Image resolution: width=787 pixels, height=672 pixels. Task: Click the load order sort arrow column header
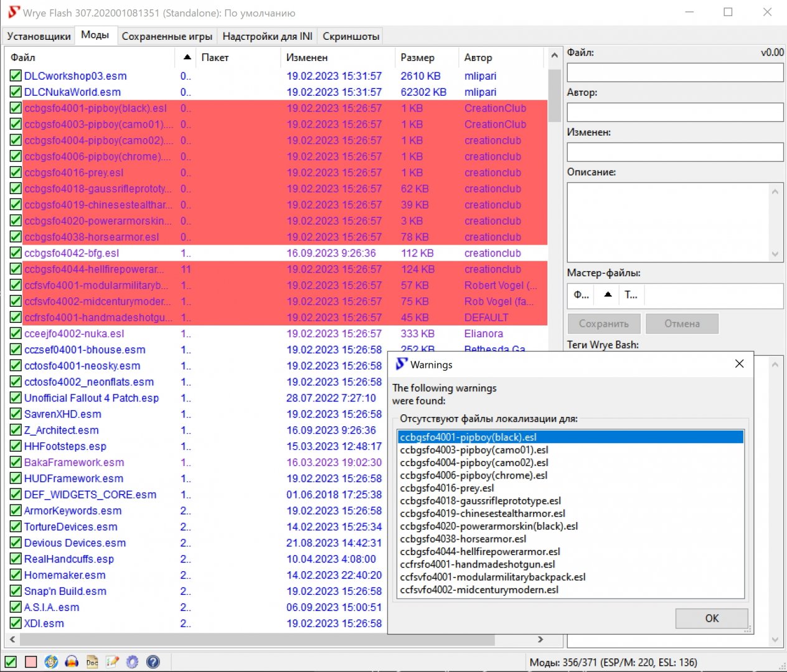pyautogui.click(x=187, y=57)
